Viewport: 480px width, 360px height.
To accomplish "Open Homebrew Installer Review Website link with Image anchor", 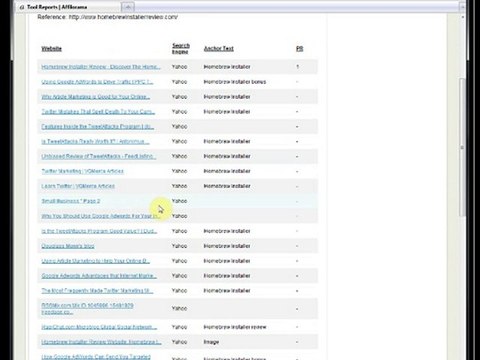I will [101, 342].
